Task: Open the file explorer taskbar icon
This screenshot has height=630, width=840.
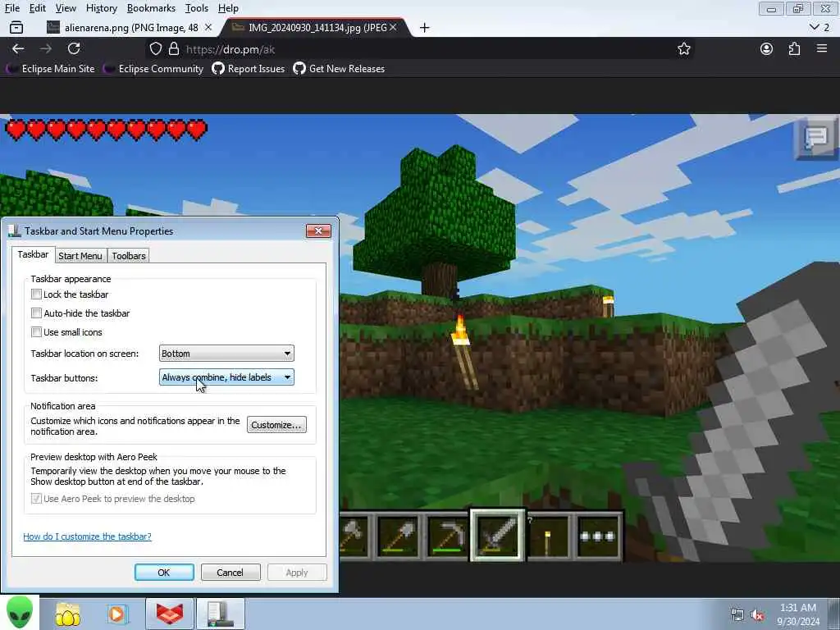Action: click(x=67, y=614)
